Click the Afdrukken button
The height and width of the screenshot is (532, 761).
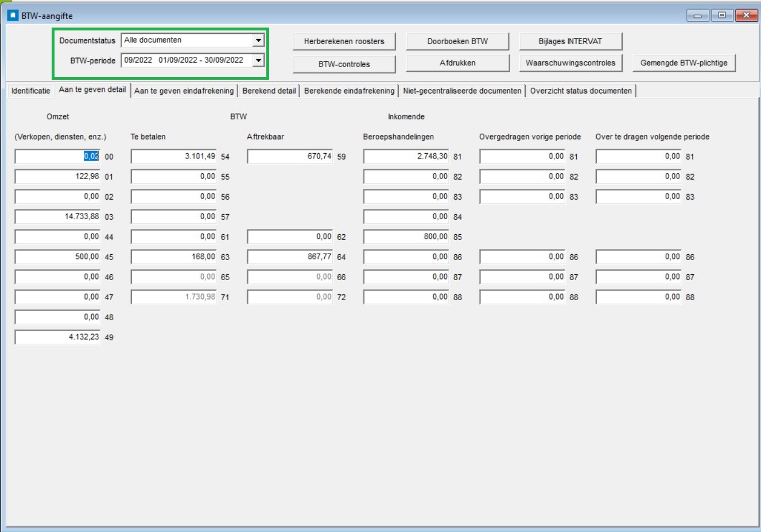click(457, 63)
